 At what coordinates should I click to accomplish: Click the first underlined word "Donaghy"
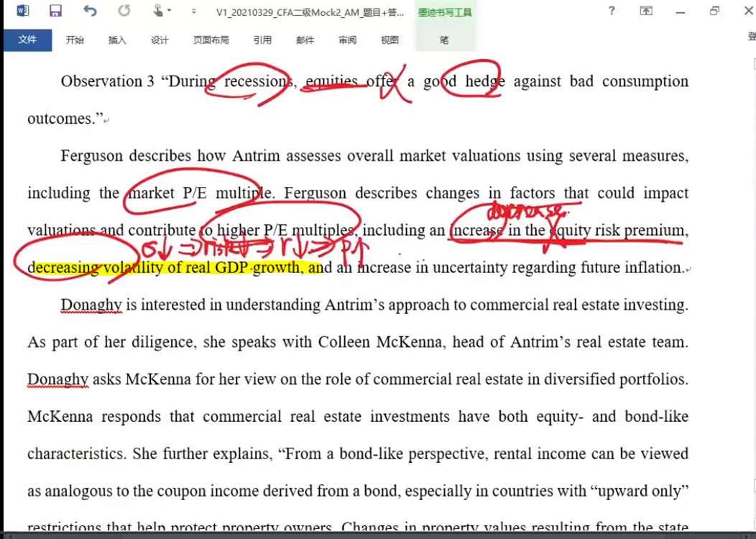(91, 305)
